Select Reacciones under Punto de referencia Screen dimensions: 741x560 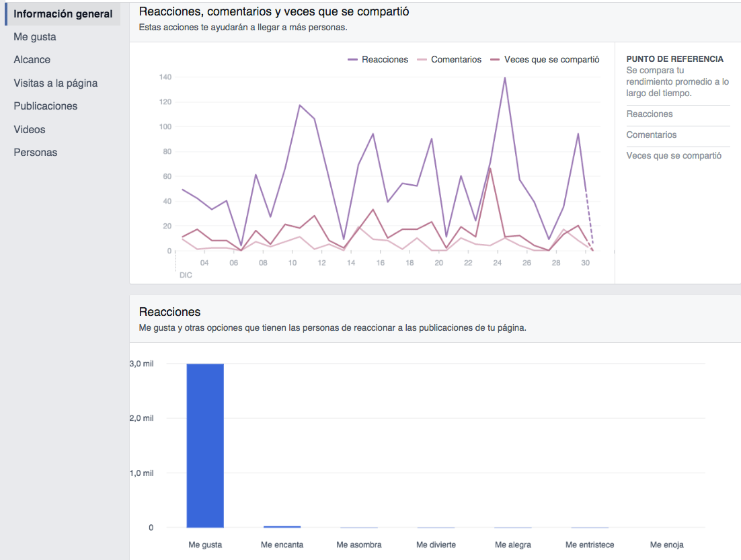tap(650, 114)
